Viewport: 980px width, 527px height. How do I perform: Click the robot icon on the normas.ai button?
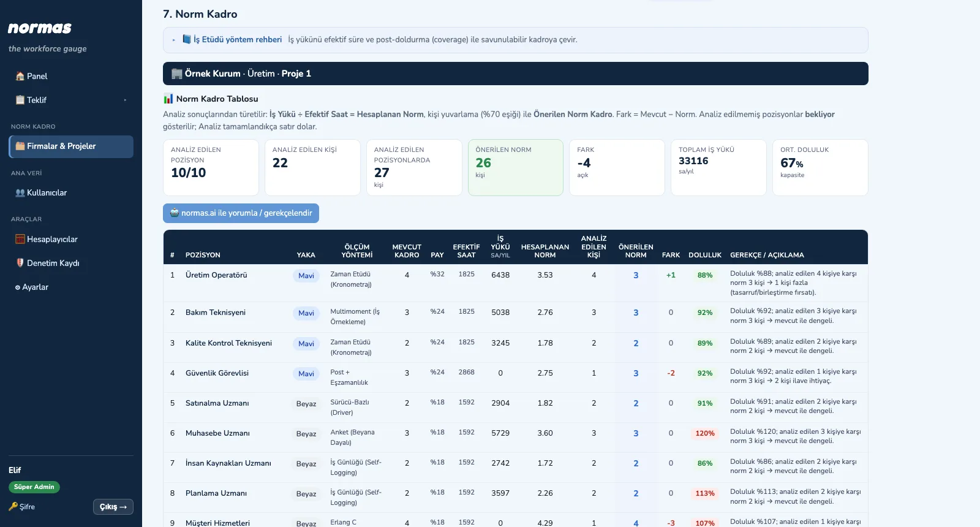pos(175,213)
